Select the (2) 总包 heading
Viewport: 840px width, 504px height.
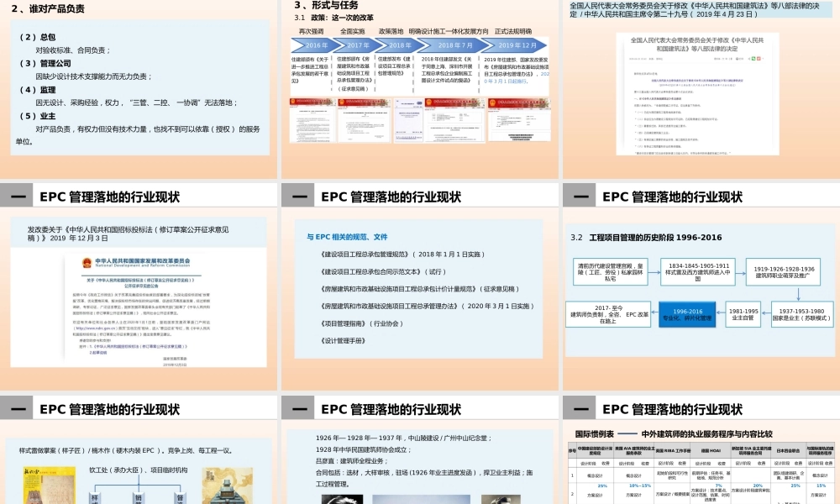point(37,37)
